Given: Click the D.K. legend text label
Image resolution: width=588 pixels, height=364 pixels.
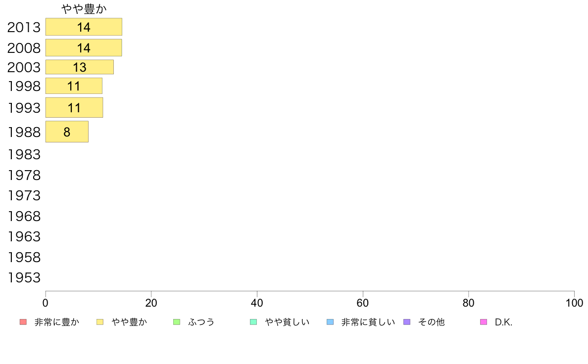Looking at the screenshot, I should [x=504, y=322].
